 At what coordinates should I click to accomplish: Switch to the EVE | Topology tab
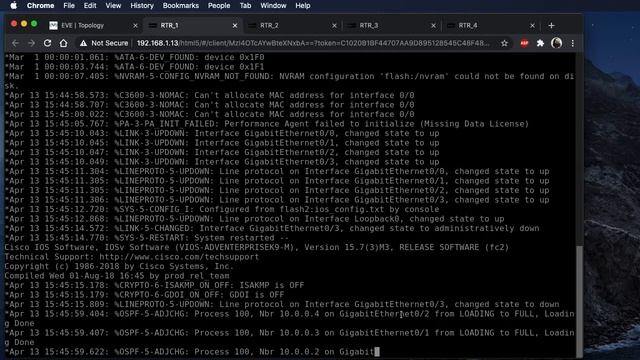(x=93, y=25)
